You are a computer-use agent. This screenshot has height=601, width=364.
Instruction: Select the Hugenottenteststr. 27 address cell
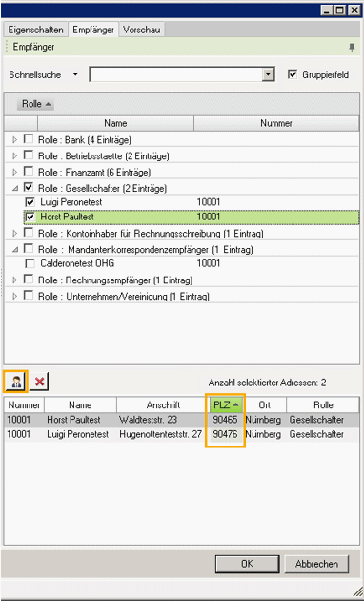(x=160, y=434)
